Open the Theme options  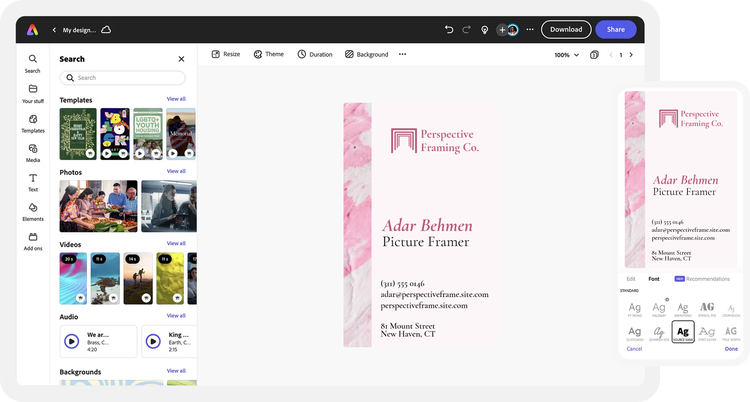pyautogui.click(x=268, y=55)
